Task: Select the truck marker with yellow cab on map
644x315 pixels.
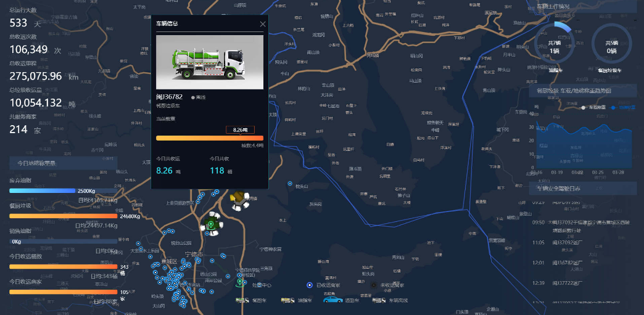Action: [239, 201]
